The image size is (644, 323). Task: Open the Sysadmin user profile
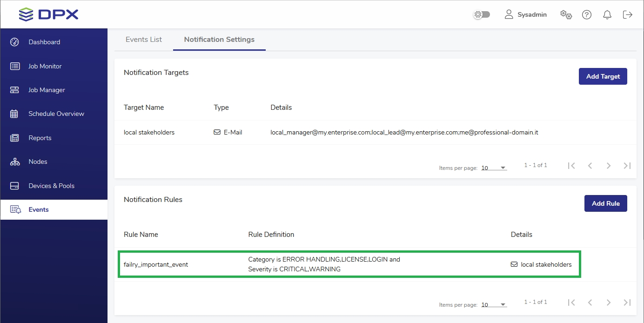pyautogui.click(x=526, y=14)
